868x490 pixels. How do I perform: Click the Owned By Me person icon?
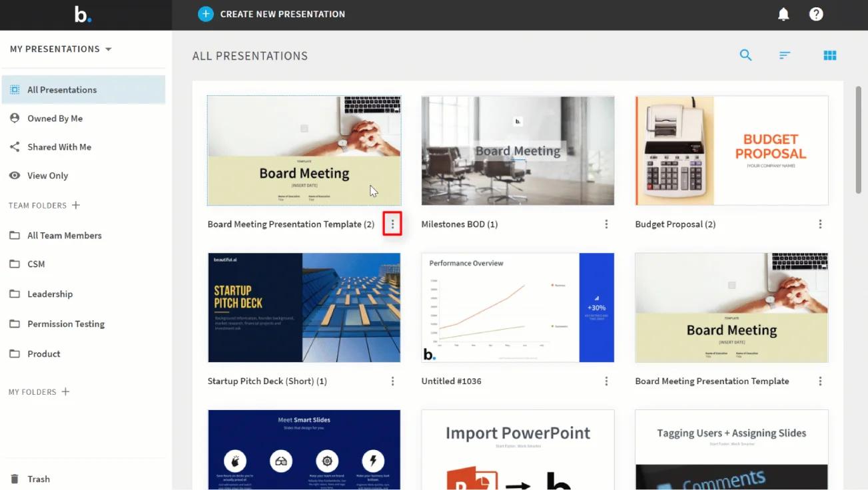[15, 118]
